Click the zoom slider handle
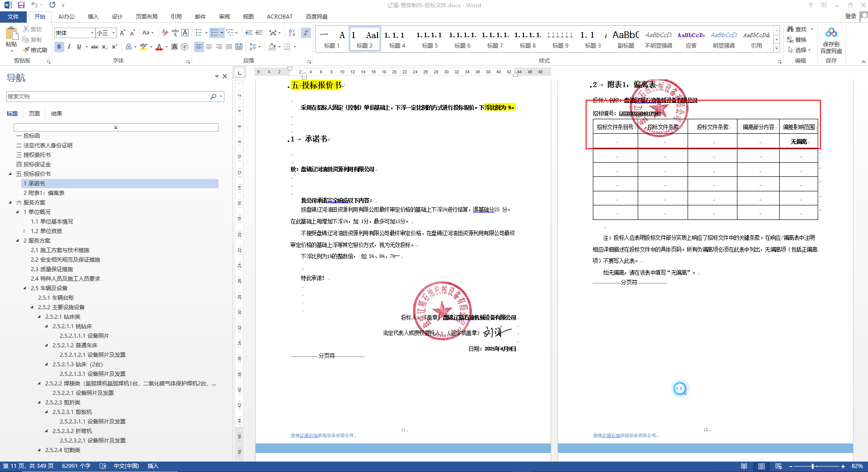 pos(813,466)
